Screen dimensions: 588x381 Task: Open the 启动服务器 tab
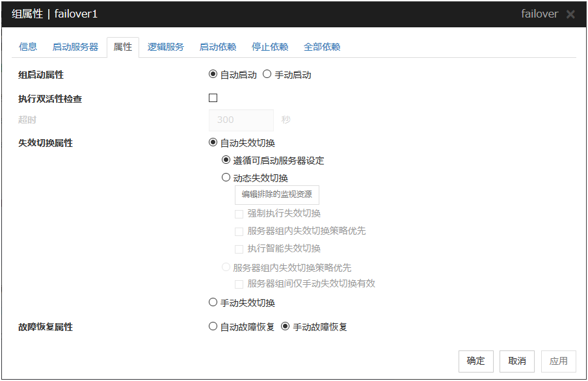[75, 47]
